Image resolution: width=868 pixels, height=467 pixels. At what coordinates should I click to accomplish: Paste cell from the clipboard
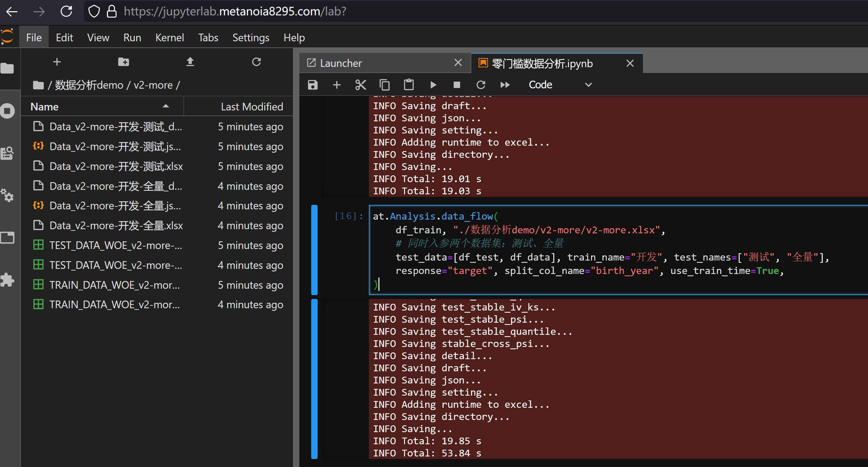(409, 85)
